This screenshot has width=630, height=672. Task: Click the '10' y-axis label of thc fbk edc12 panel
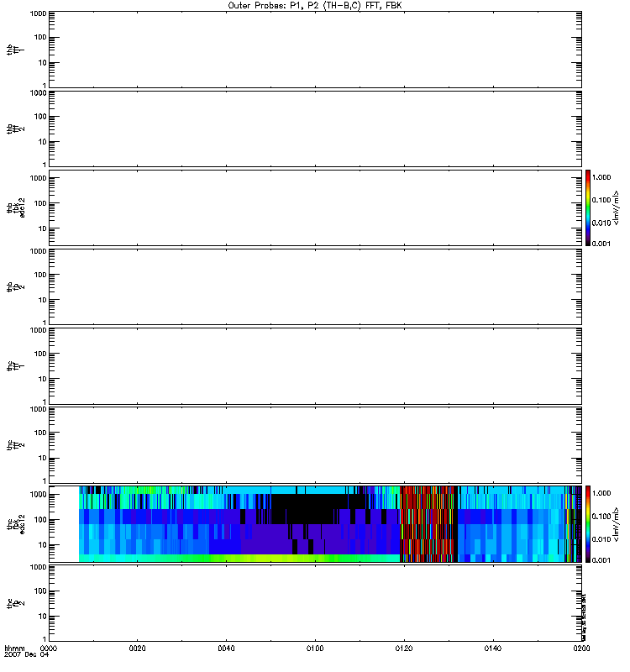coord(43,544)
